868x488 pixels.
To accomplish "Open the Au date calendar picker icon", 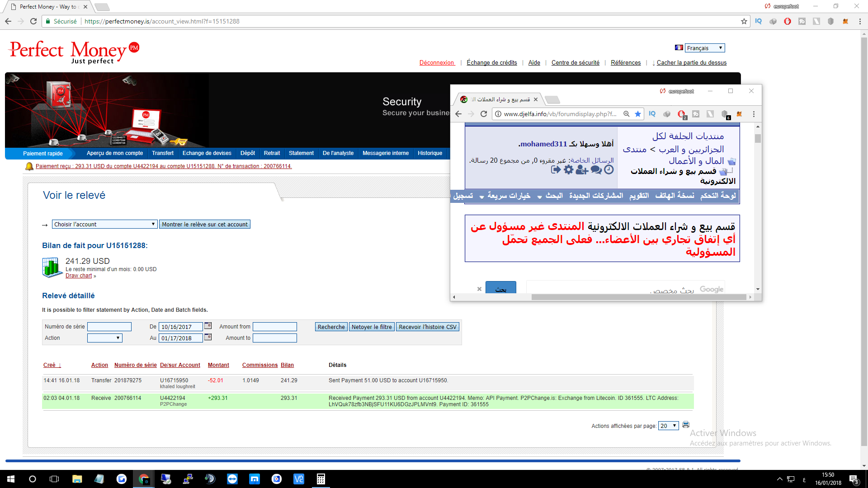I will pos(208,337).
